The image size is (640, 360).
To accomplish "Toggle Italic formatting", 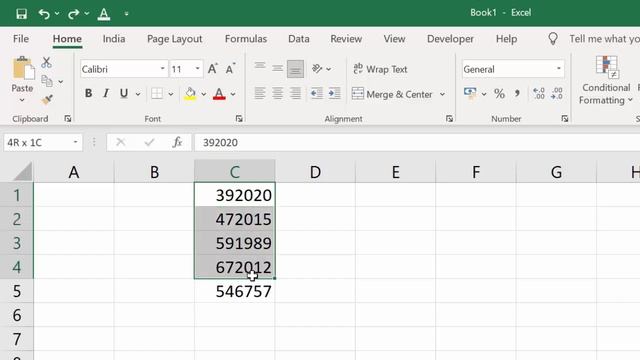I will [x=106, y=93].
